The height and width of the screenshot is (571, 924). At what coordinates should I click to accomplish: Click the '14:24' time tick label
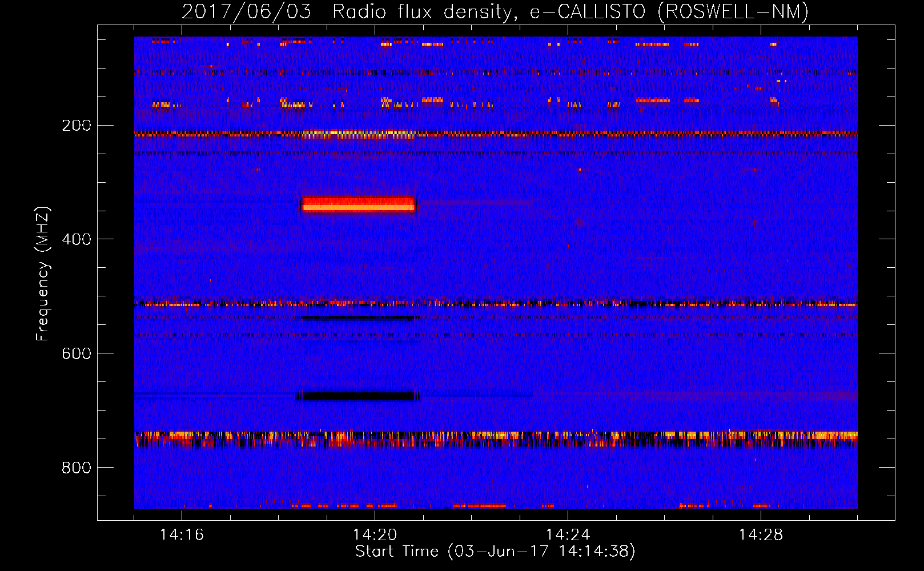[x=568, y=535]
